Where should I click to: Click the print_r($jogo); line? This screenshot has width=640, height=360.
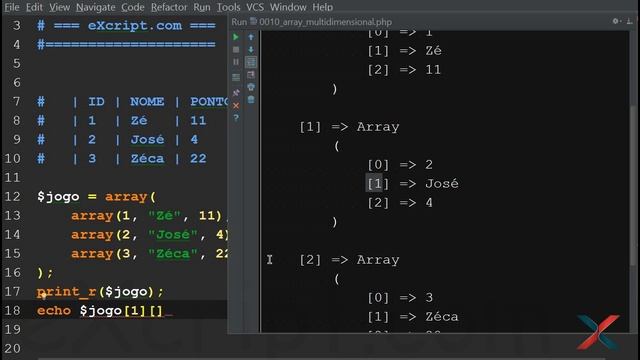100,291
